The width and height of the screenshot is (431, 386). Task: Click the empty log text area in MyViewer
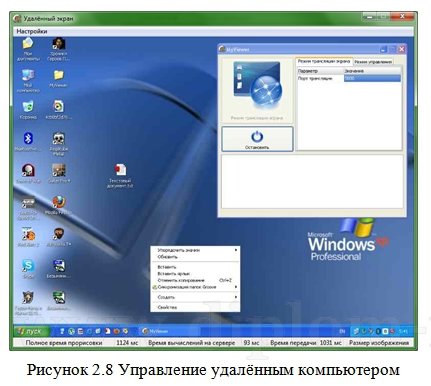(312, 182)
